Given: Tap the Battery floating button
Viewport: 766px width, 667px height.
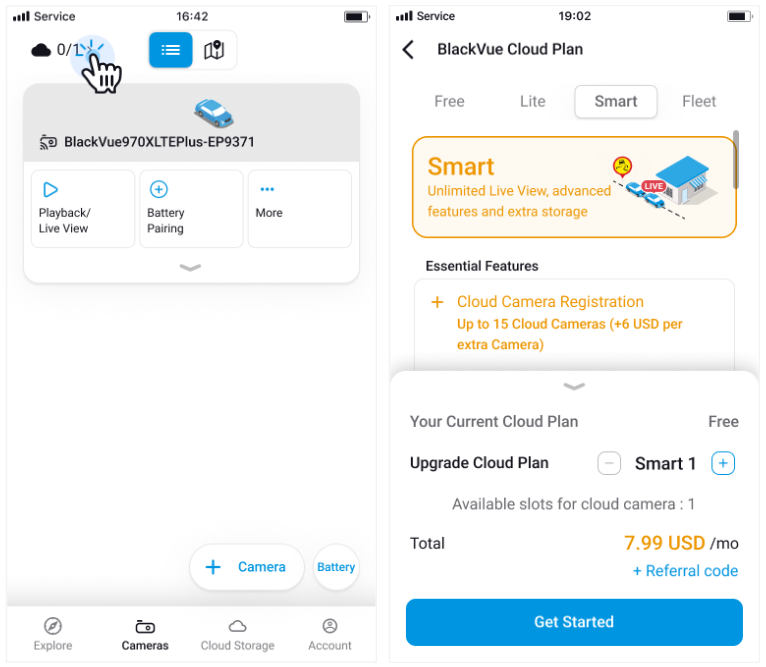Looking at the screenshot, I should (x=336, y=567).
